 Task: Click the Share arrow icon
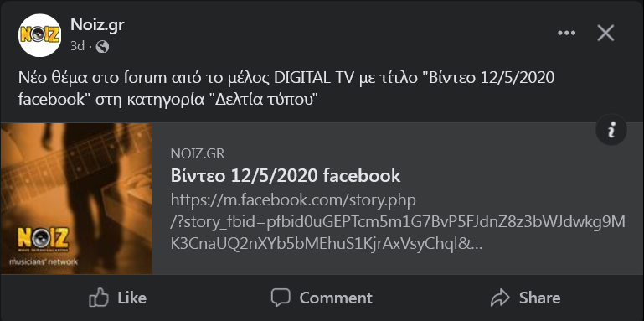tap(500, 298)
